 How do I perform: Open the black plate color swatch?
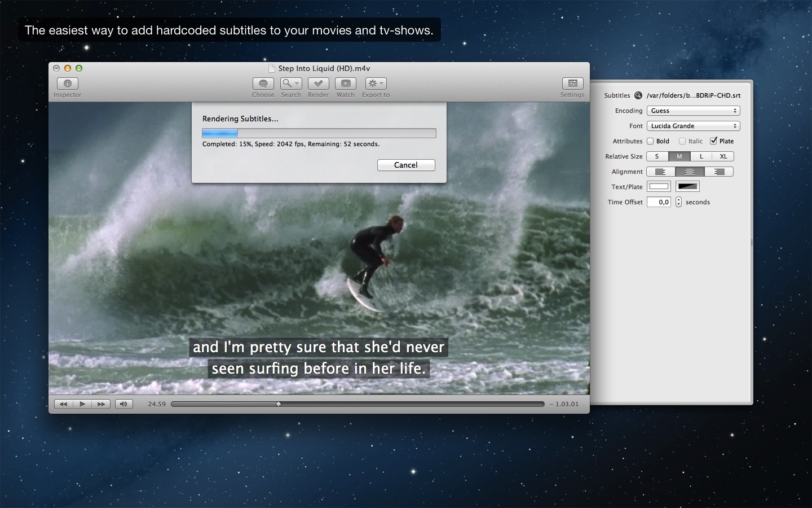(x=687, y=187)
